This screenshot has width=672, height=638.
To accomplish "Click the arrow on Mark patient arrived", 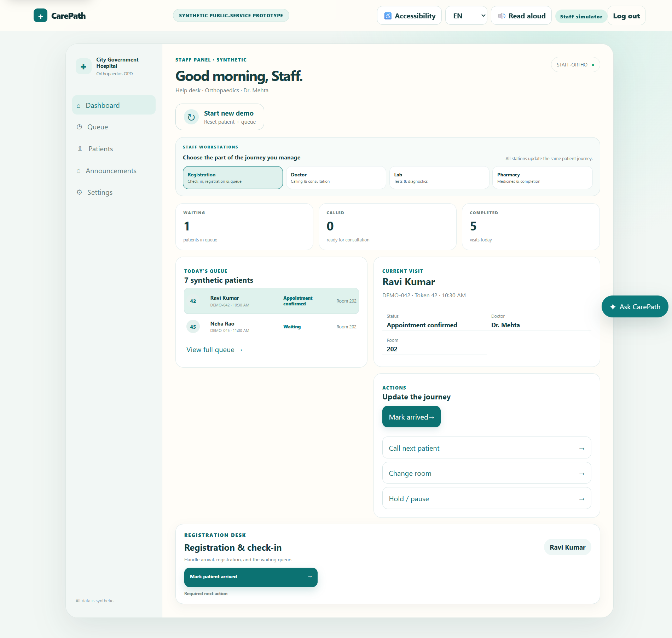I will tap(310, 577).
